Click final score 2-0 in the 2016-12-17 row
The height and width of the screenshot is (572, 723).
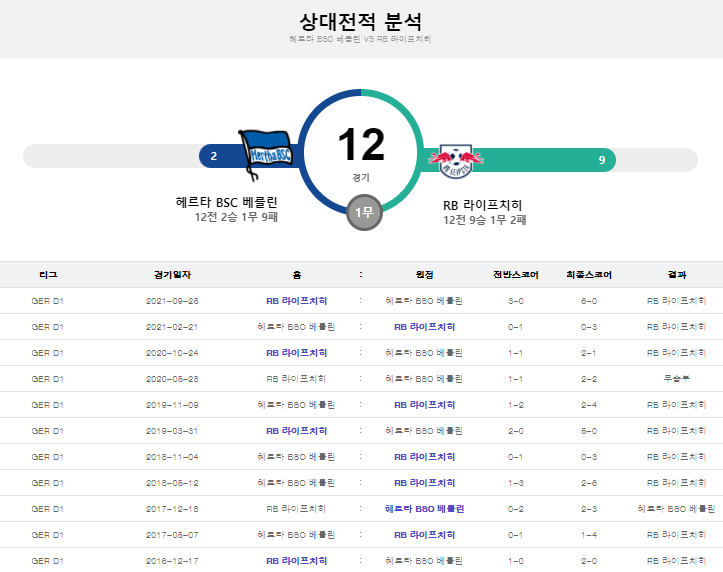point(589,561)
